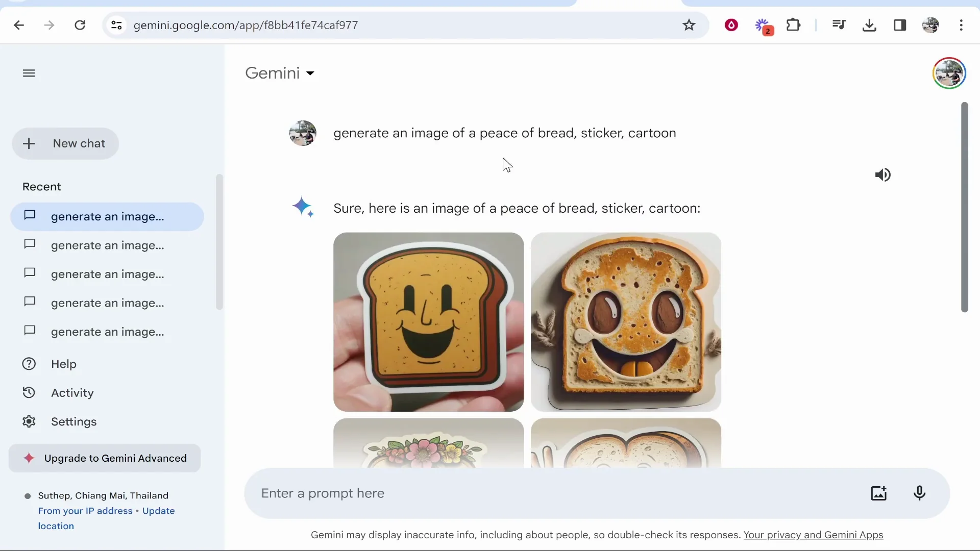Viewport: 980px width, 551px height.
Task: Open Help from the sidebar
Action: point(62,364)
